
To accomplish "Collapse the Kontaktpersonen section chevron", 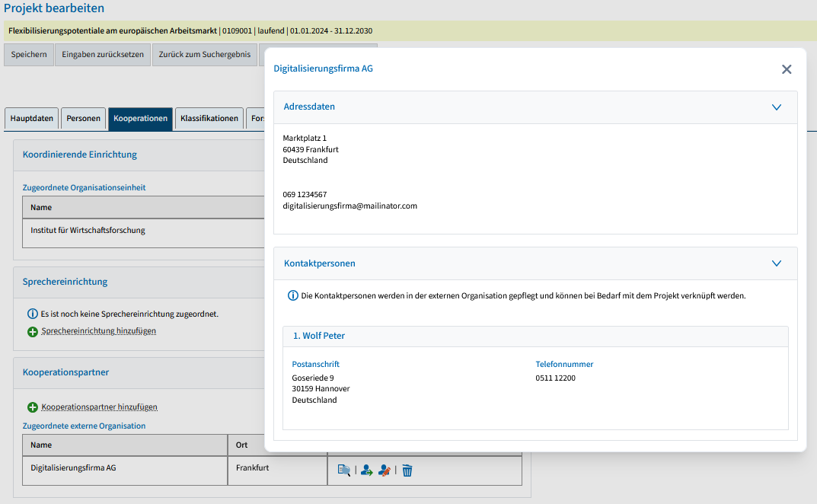I will [777, 263].
